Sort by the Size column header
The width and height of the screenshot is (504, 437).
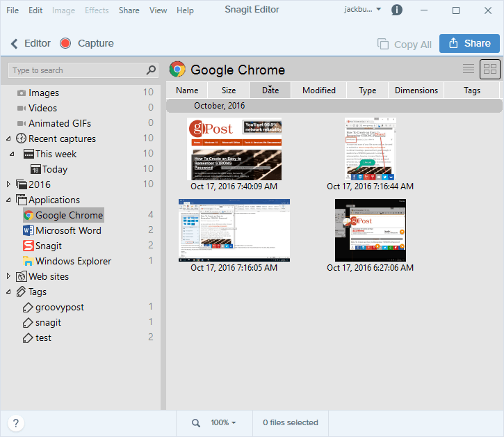[229, 90]
